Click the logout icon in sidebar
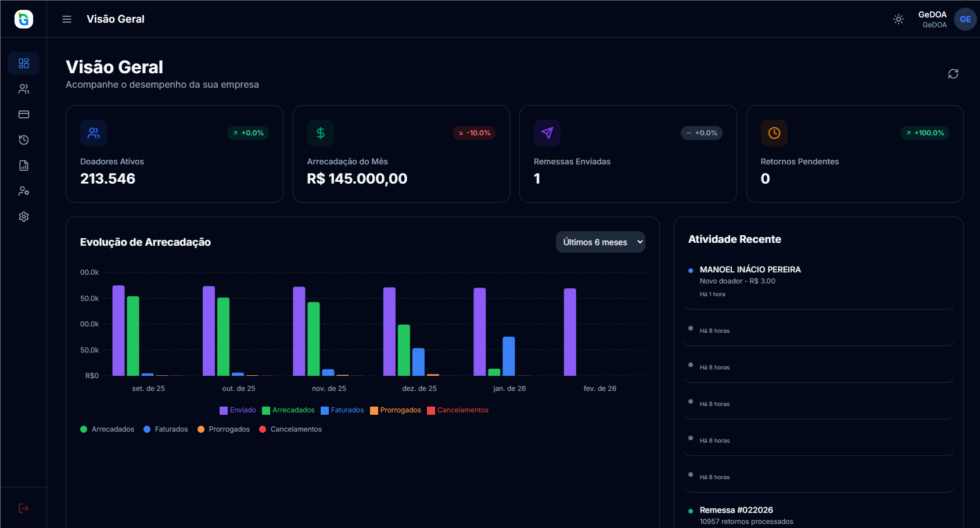This screenshot has height=528, width=980. point(24,508)
